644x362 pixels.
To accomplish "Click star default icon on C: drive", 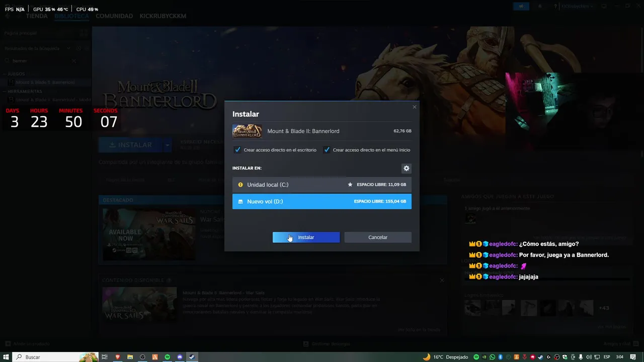I will (350, 185).
